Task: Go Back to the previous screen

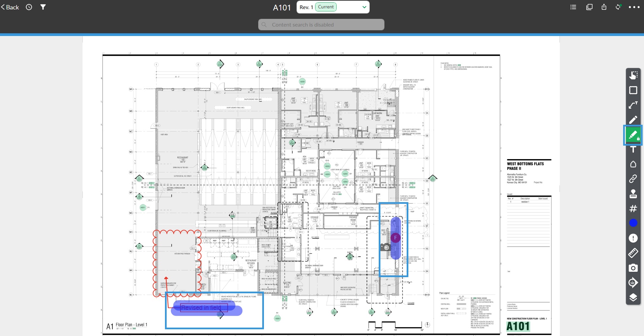Action: [x=10, y=7]
